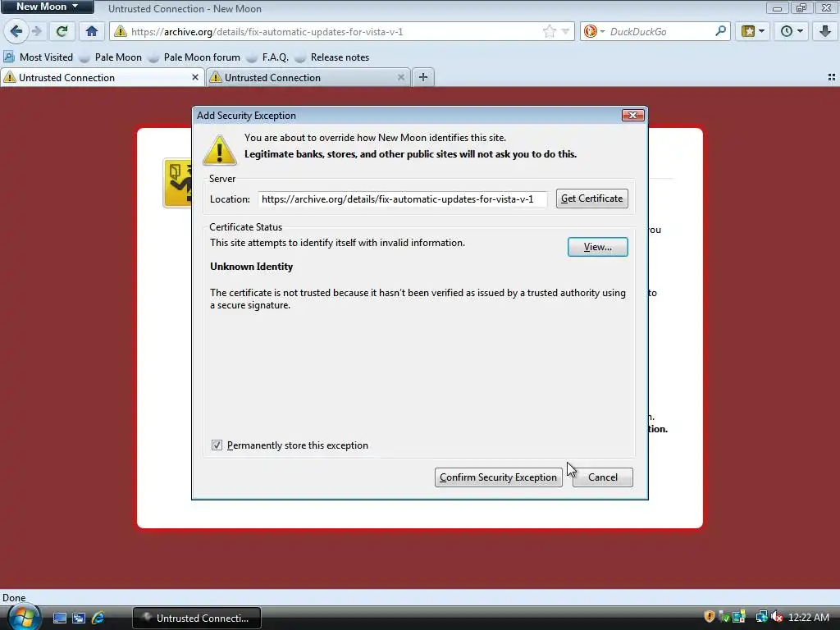
Task: Show all tabs via the grid icon
Action: click(832, 78)
